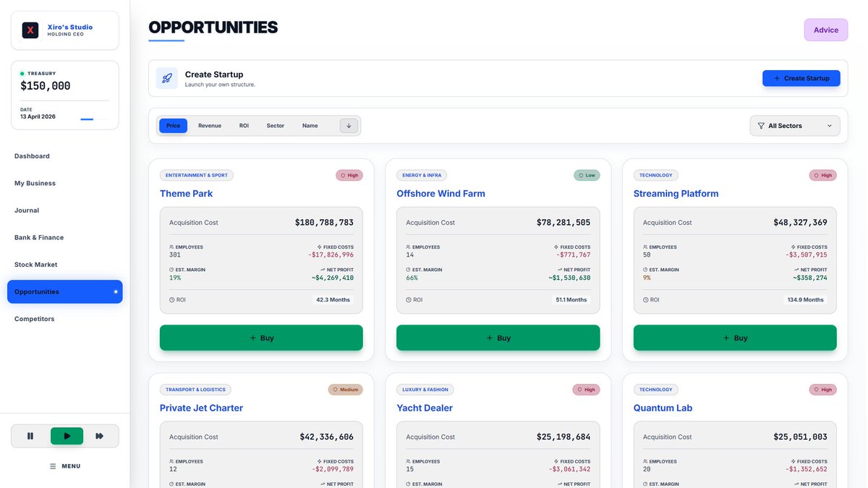Click the $150,000 treasury amount
Image resolution: width=868 pixels, height=488 pixels.
46,86
